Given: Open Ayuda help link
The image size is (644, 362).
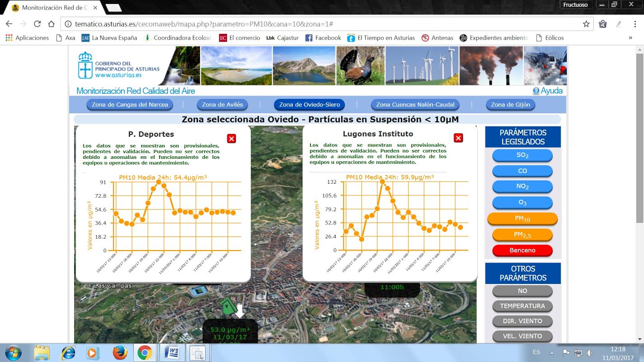Looking at the screenshot, I should tap(547, 91).
